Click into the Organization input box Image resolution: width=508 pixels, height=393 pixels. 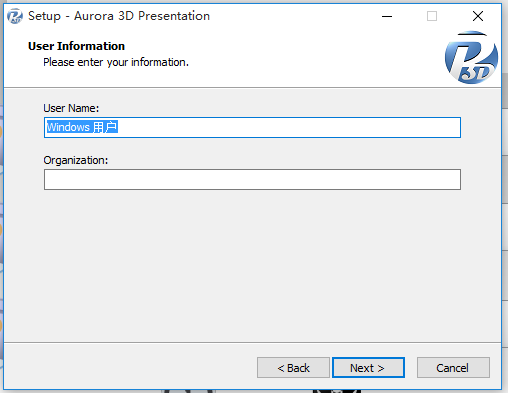[252, 179]
